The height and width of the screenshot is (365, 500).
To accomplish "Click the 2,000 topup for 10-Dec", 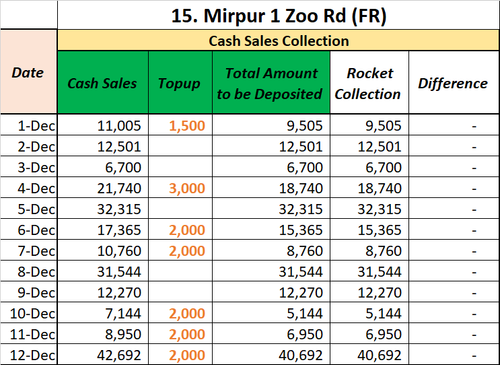I will (x=180, y=313).
